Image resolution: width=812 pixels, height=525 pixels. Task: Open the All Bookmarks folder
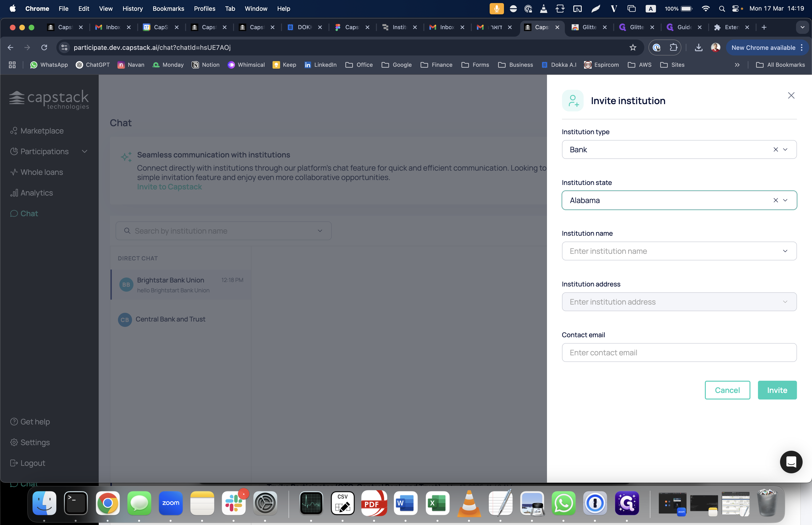point(780,65)
